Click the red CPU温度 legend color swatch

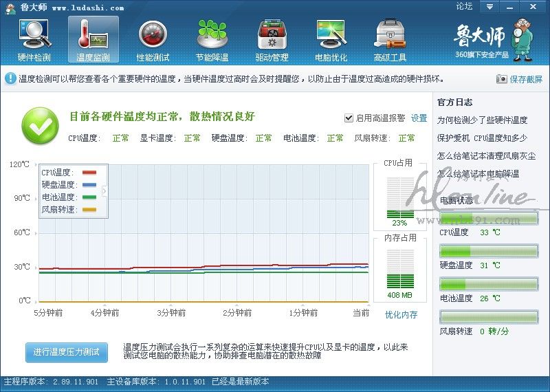pos(89,173)
